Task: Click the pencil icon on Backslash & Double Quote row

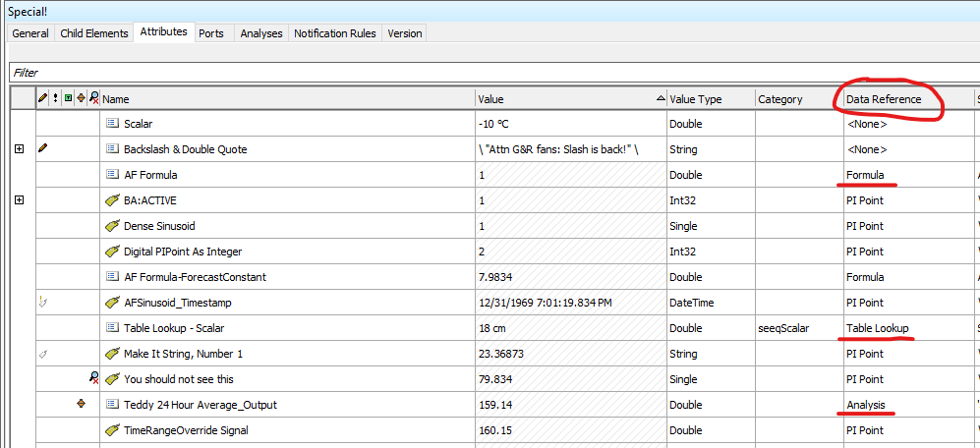Action: pos(42,149)
